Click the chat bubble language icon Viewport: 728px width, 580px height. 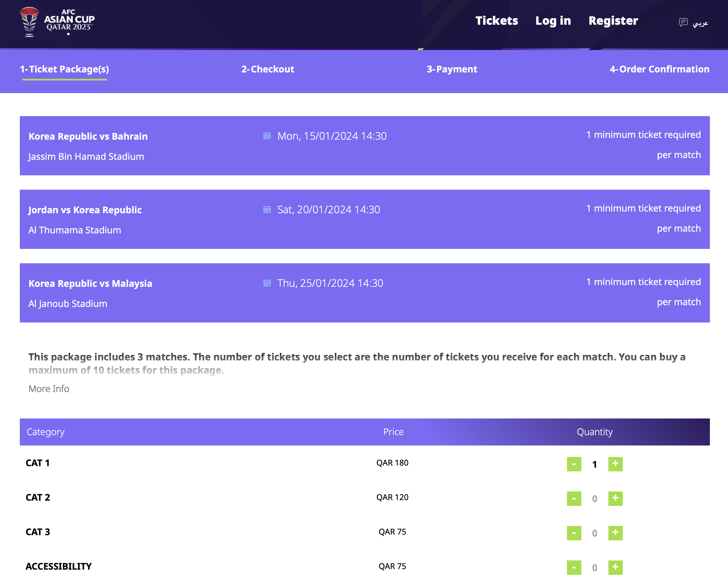[x=683, y=22]
